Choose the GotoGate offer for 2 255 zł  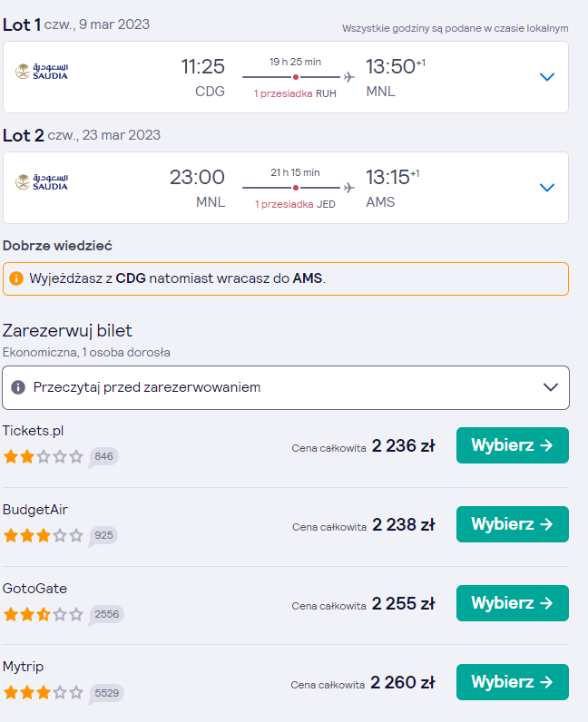(x=513, y=603)
